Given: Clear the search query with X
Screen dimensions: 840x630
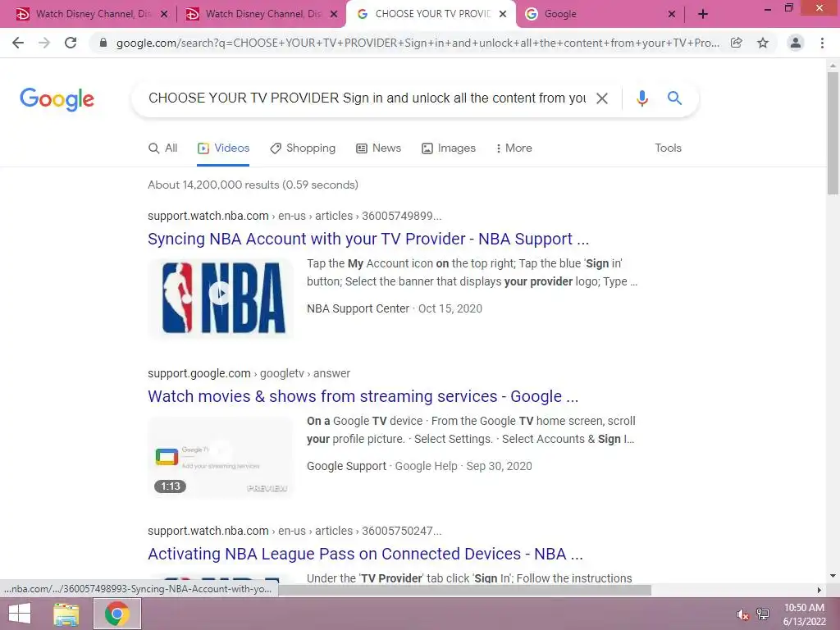Looking at the screenshot, I should [x=602, y=98].
